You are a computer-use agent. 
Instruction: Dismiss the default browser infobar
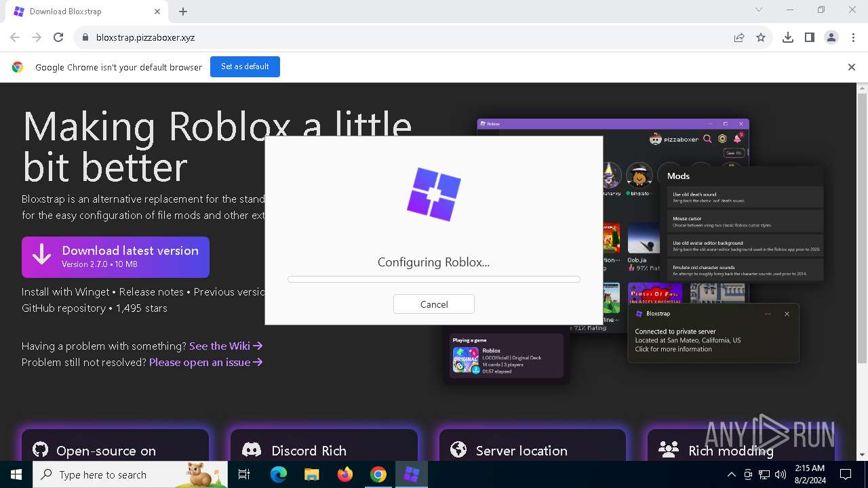(852, 67)
